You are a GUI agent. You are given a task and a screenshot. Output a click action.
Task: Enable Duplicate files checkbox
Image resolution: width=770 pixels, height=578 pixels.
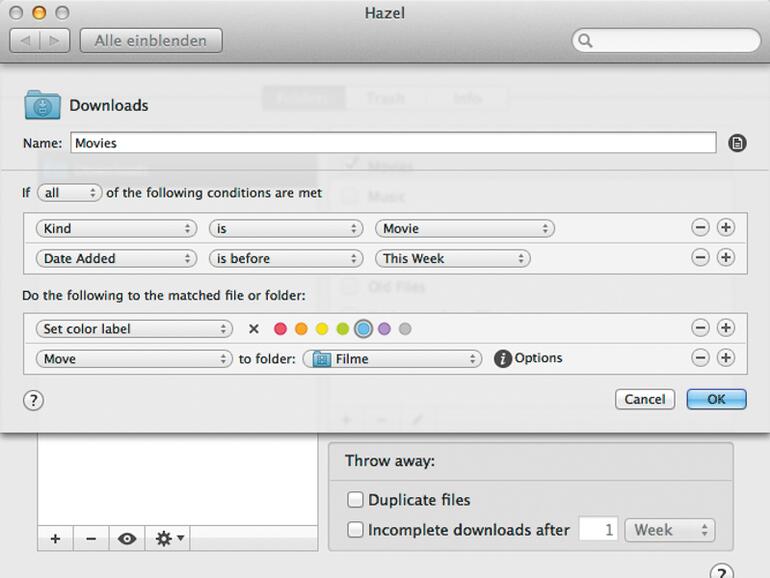355,500
